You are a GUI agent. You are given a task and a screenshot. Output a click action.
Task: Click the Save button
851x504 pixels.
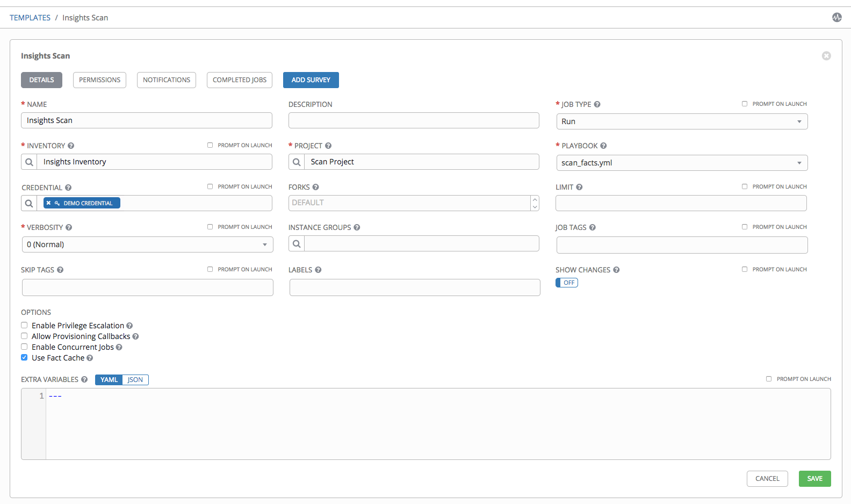click(815, 479)
